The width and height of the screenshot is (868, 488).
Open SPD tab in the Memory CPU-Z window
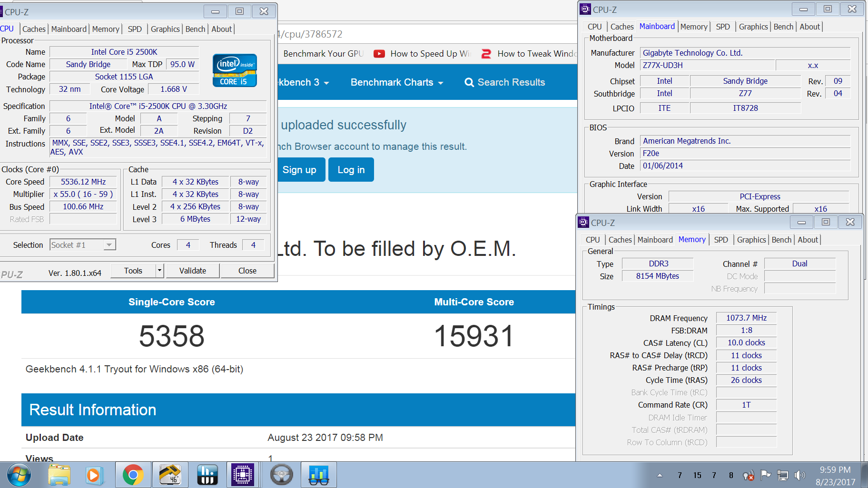[721, 240]
